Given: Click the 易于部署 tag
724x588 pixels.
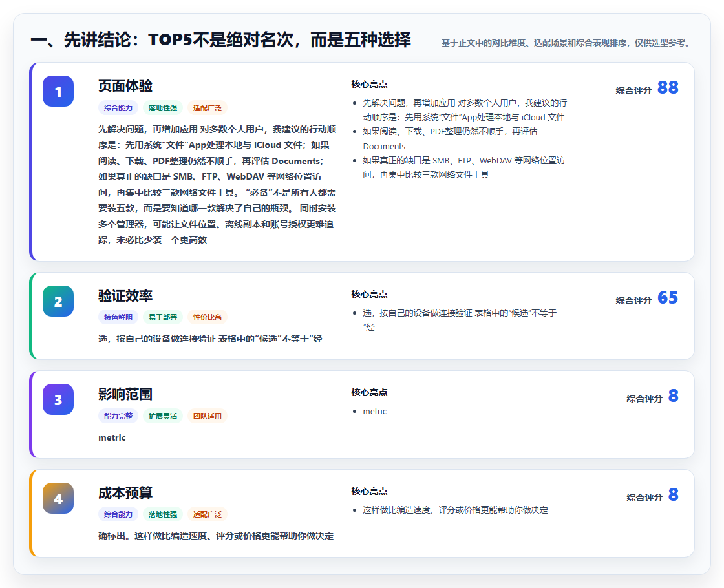Looking at the screenshot, I should 162,317.
